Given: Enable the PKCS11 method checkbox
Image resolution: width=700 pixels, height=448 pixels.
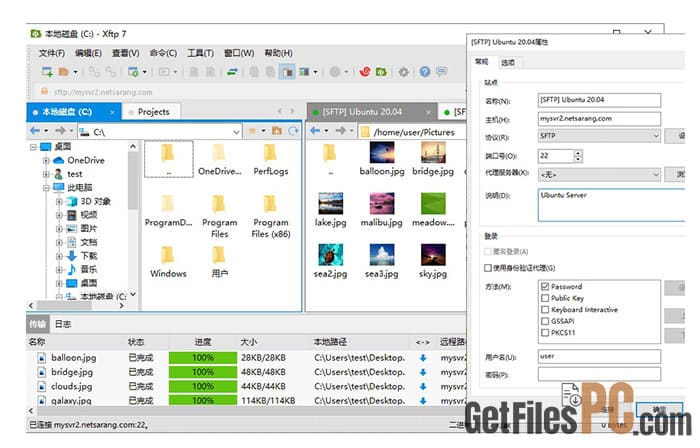Looking at the screenshot, I should 545,333.
